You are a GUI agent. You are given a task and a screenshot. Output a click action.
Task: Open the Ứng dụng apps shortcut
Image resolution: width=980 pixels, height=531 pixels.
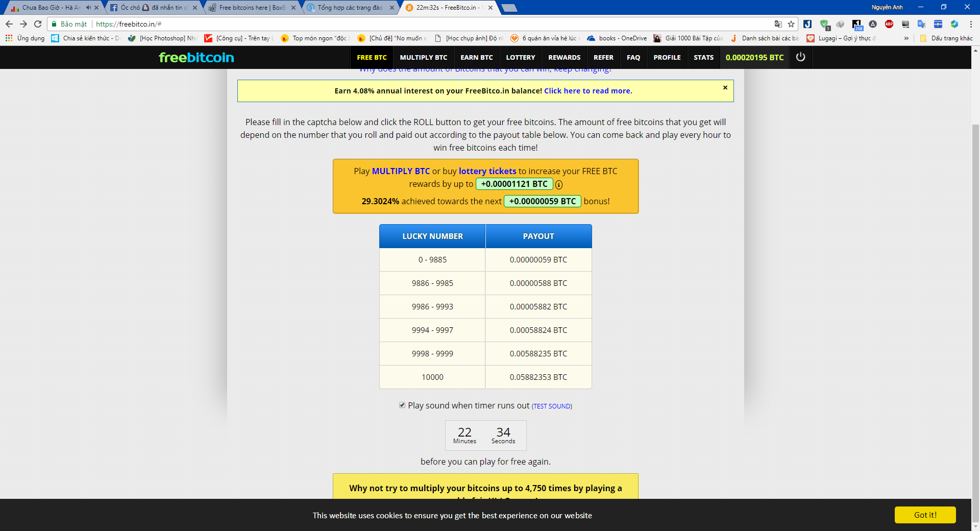click(x=24, y=38)
